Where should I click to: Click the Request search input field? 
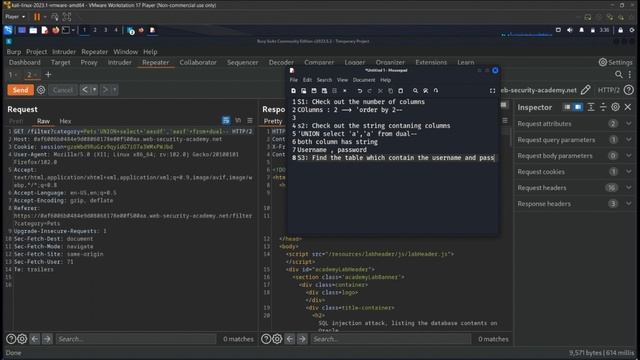coord(136,339)
